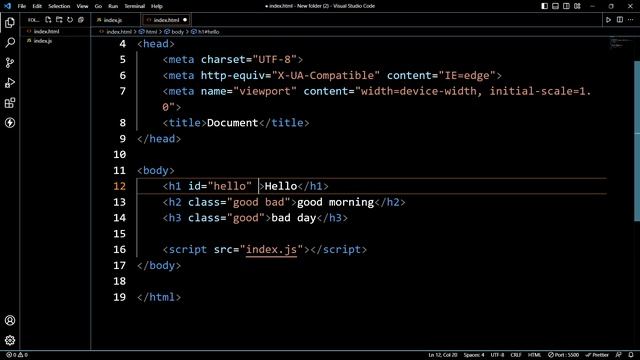The width and height of the screenshot is (640, 360).
Task: Open the Run and Debug view
Action: [10, 82]
